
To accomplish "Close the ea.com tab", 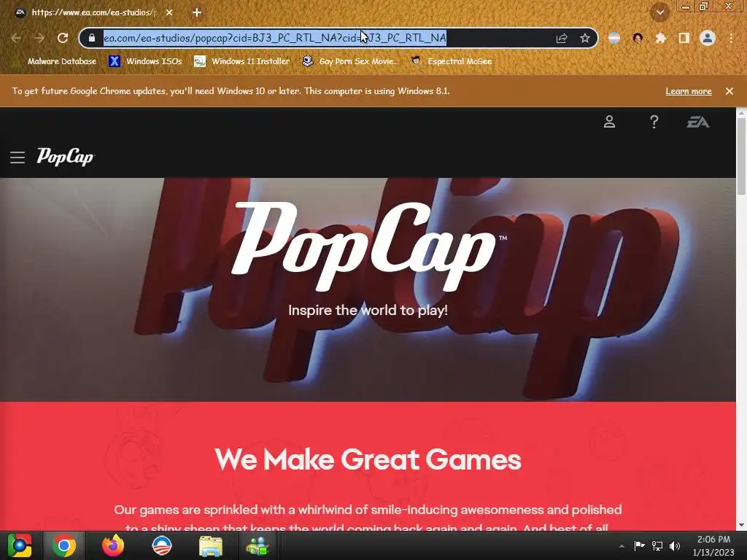I will (x=169, y=12).
